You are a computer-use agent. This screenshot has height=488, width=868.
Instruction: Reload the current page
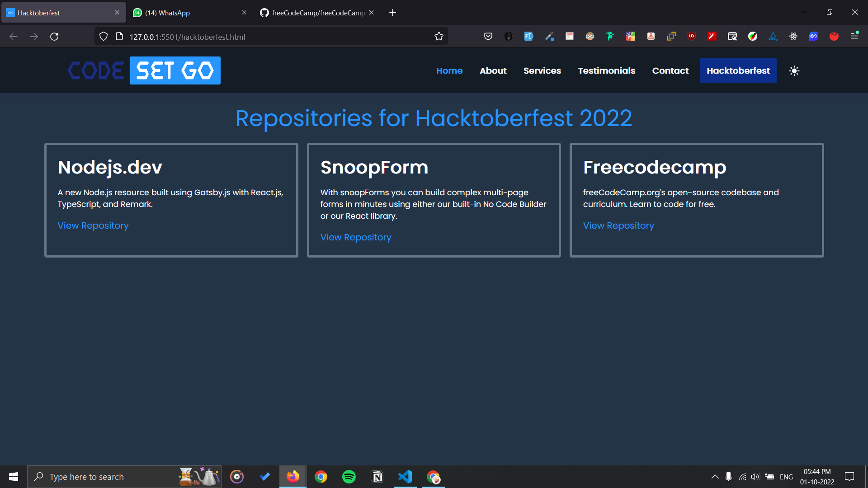click(x=54, y=37)
